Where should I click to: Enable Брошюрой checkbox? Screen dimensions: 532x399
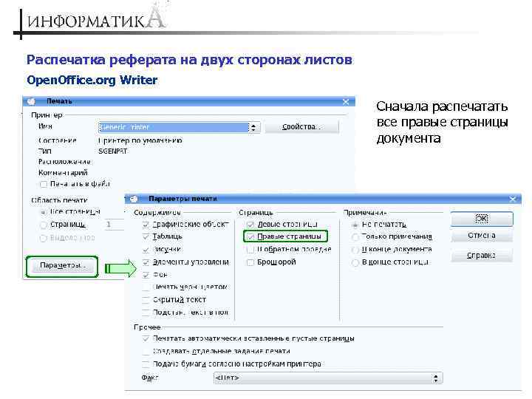[250, 262]
